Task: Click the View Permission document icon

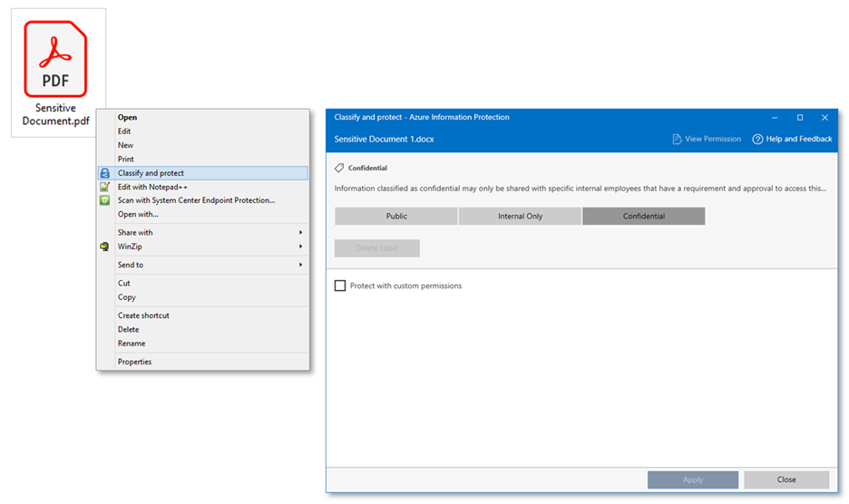Action: tap(677, 139)
